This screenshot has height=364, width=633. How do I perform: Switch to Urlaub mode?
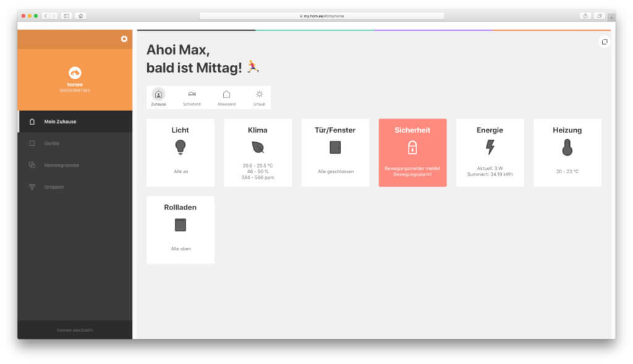coord(258,96)
